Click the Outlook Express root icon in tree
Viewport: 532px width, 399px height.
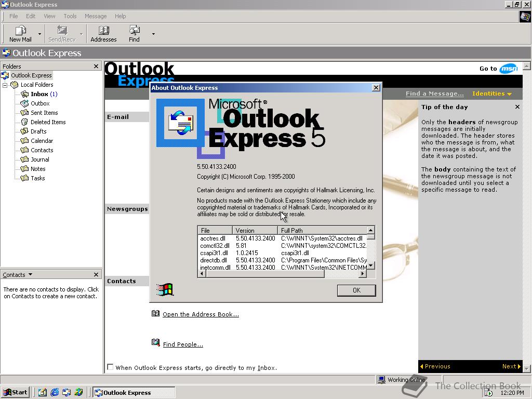[5, 75]
